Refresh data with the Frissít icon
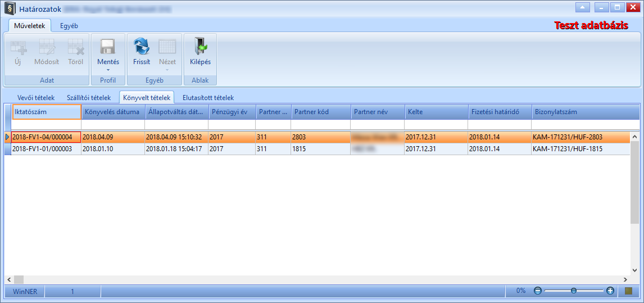The width and height of the screenshot is (644, 303). 142,47
